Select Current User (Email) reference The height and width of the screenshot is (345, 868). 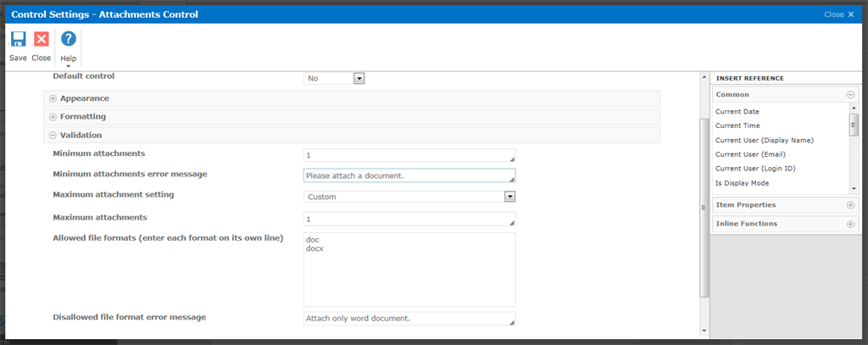(x=750, y=154)
